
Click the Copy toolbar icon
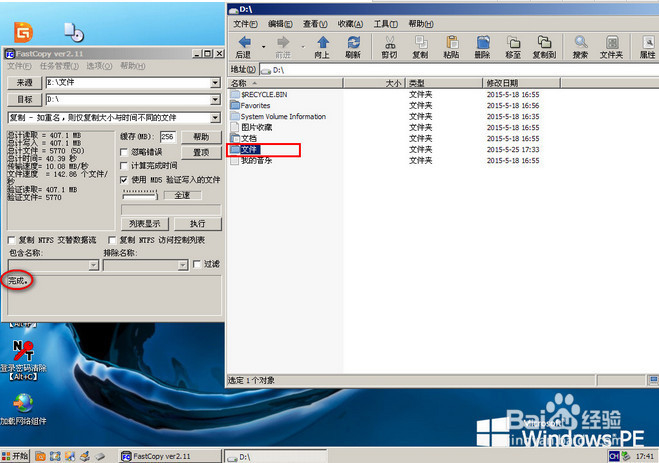pos(420,47)
